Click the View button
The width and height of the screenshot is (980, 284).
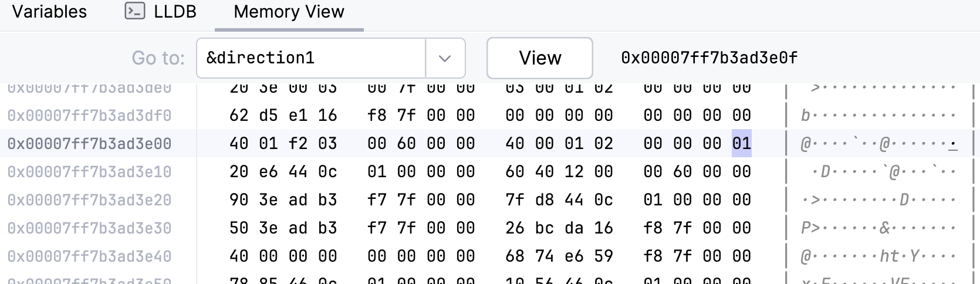click(x=539, y=58)
